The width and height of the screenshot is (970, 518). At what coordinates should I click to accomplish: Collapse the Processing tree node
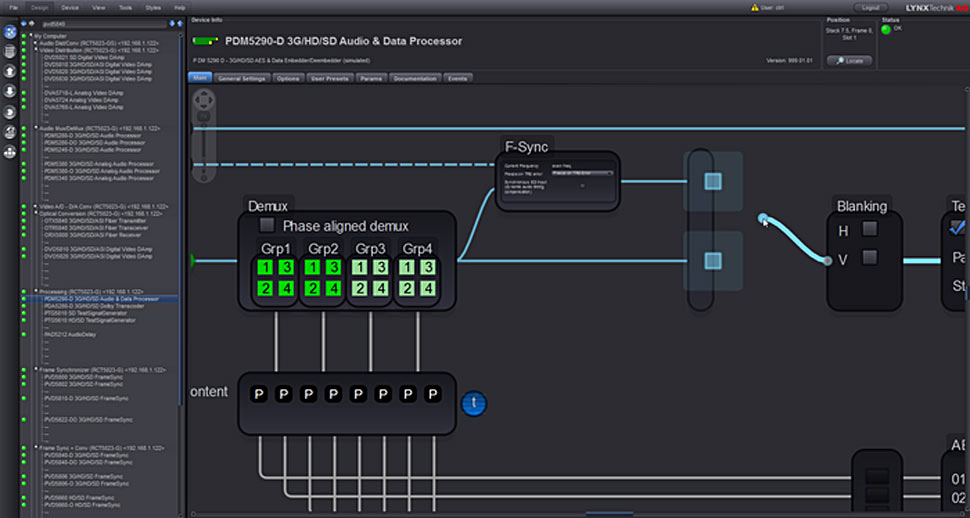coord(36,291)
